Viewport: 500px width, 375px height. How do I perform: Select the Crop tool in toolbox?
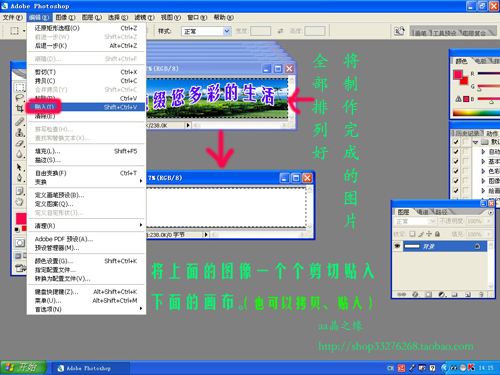point(20,108)
